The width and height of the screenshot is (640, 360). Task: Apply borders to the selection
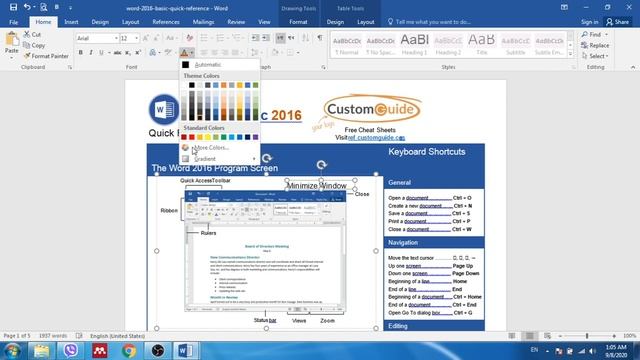click(290, 52)
